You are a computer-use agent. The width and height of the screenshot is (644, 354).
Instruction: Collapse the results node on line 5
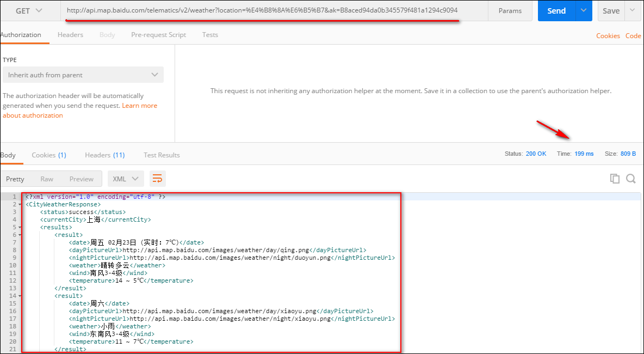21,227
